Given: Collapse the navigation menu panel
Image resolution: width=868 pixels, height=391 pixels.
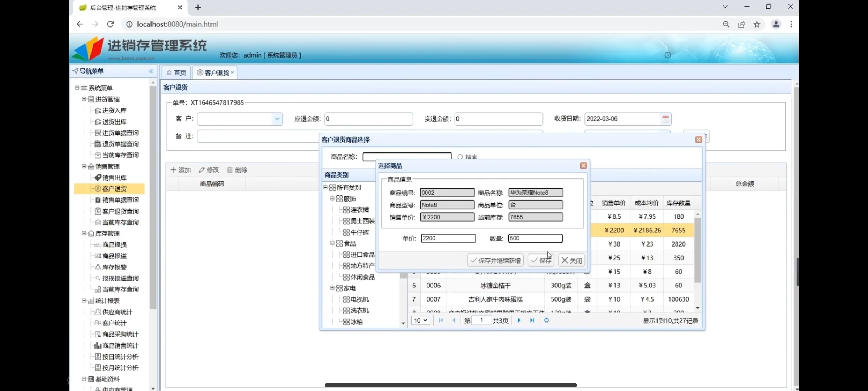Looking at the screenshot, I should point(151,71).
